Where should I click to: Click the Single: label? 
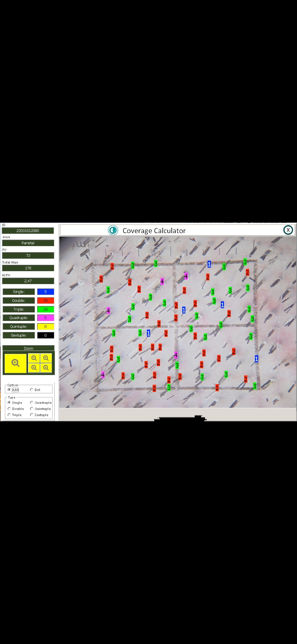tap(19, 292)
